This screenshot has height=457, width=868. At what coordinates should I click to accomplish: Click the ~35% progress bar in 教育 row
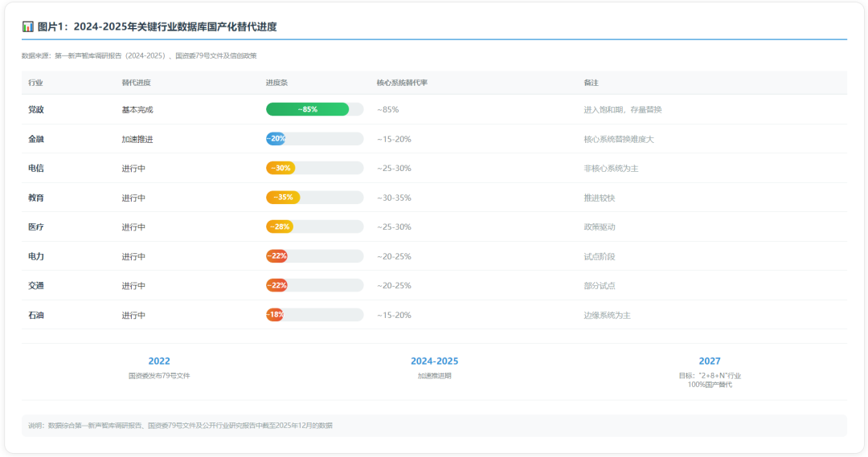(x=283, y=197)
